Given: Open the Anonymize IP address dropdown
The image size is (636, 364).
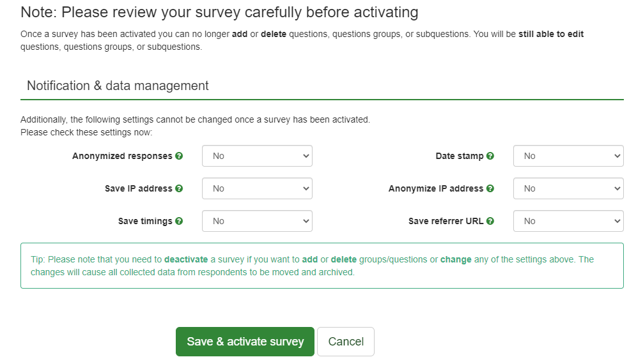Looking at the screenshot, I should point(568,188).
